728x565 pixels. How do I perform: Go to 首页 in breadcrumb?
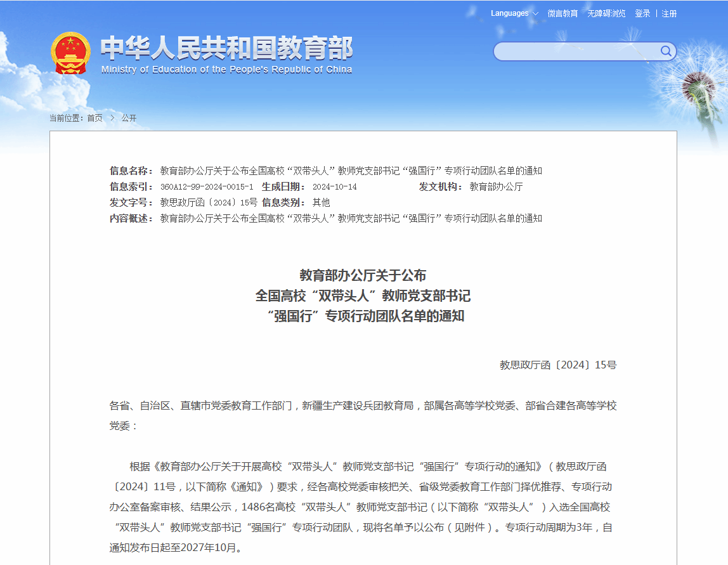pos(94,118)
